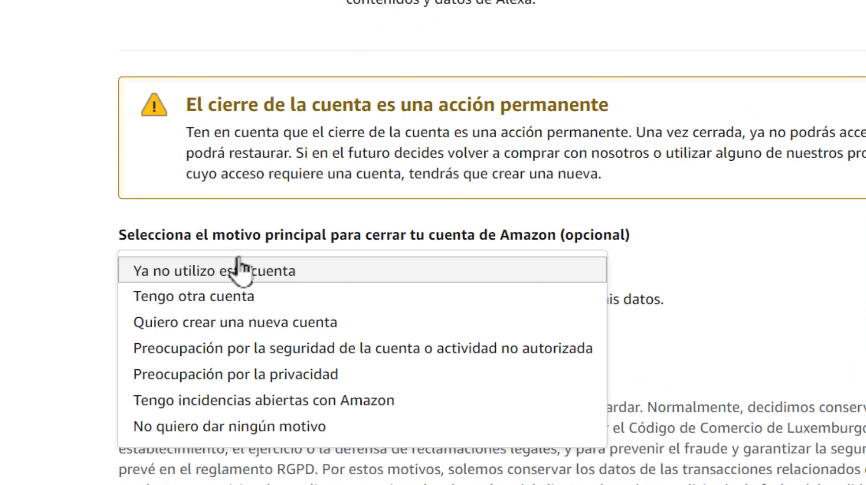Screen dimensions: 866x485
Task: Click the yellow warning triangle icon
Action: [154, 104]
